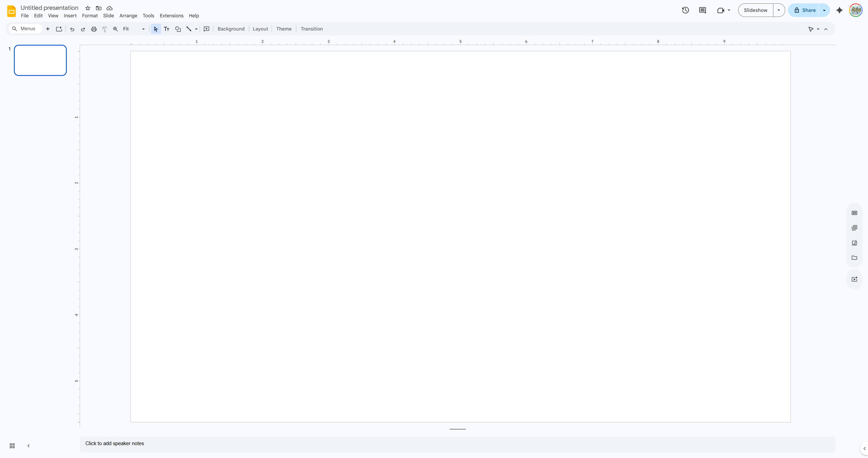Click the speaker notes resize handle
Image resolution: width=868 pixels, height=458 pixels.
[458, 429]
